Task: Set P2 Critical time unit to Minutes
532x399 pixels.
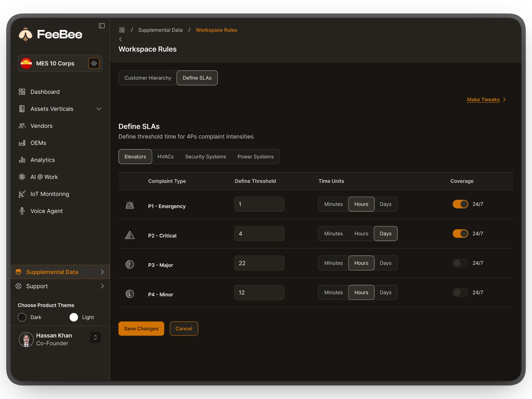Action: coord(333,234)
